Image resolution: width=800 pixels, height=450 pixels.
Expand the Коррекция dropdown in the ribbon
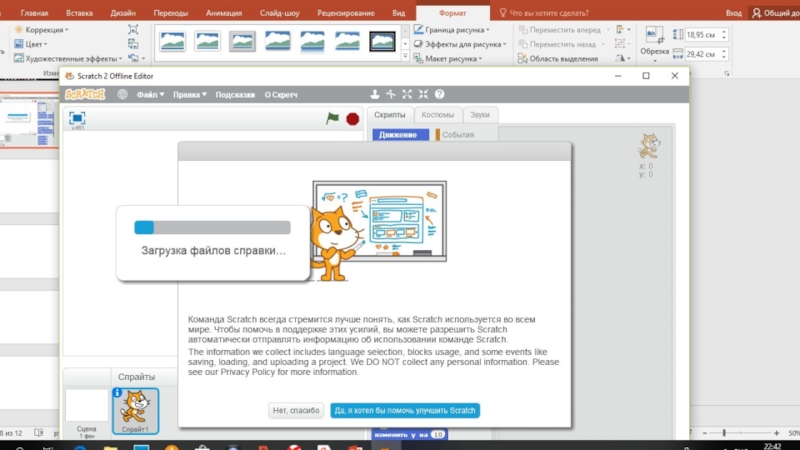[x=50, y=30]
